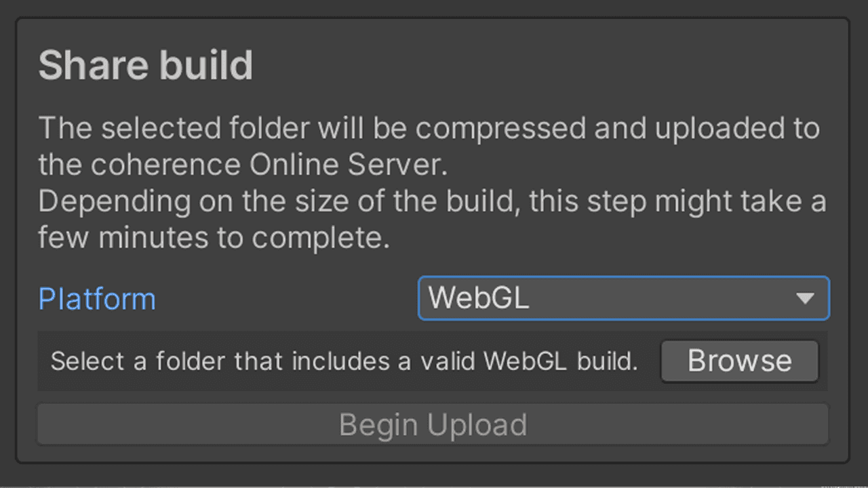The height and width of the screenshot is (488, 868).
Task: Click the Browse control to locate WebGL build
Action: click(x=739, y=361)
